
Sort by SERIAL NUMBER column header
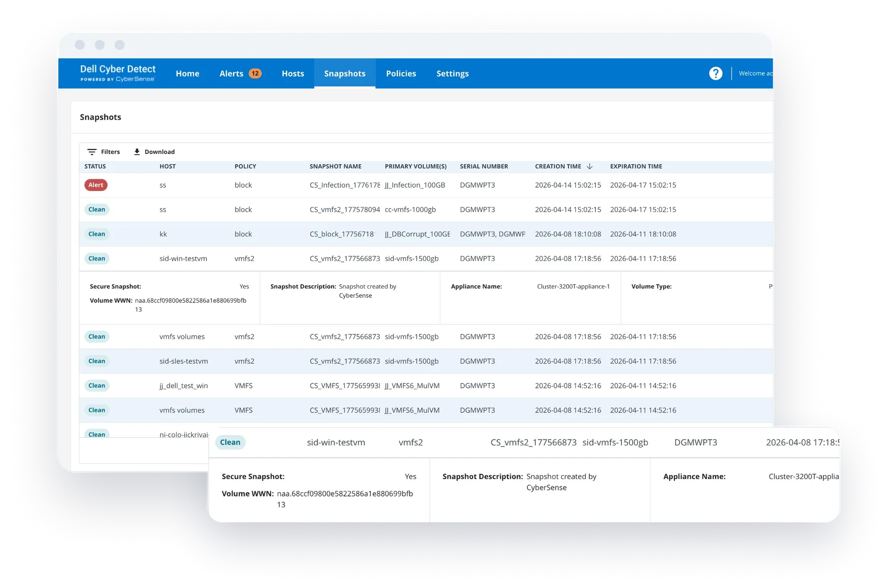pos(484,167)
